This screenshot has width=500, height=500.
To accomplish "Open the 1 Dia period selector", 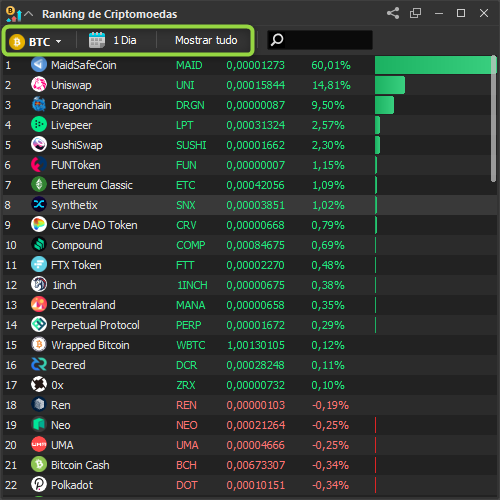I will click(113, 40).
